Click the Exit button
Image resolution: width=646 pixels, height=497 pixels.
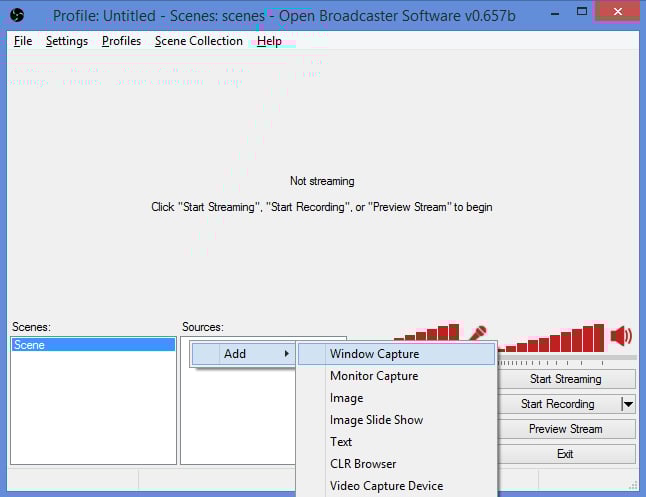click(566, 454)
